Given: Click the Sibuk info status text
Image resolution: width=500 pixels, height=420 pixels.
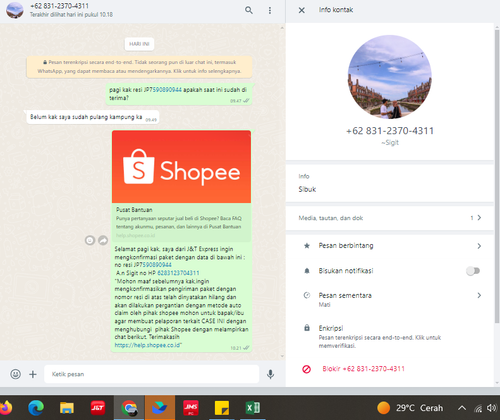Looking at the screenshot, I should point(307,189).
